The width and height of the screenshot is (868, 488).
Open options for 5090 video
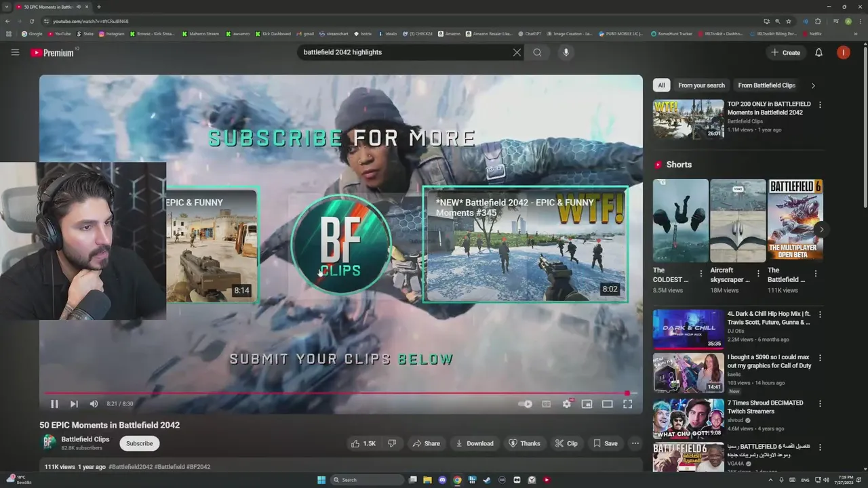coord(820,358)
